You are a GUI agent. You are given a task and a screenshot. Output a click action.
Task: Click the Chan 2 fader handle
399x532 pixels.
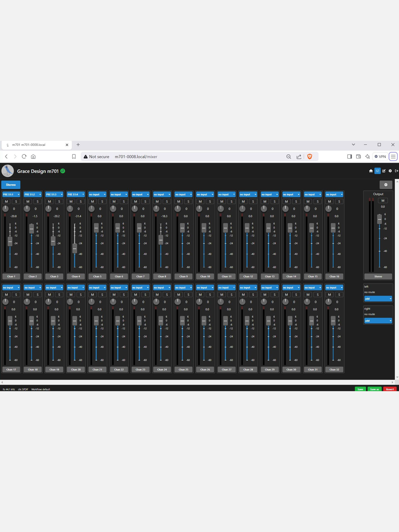click(x=32, y=229)
